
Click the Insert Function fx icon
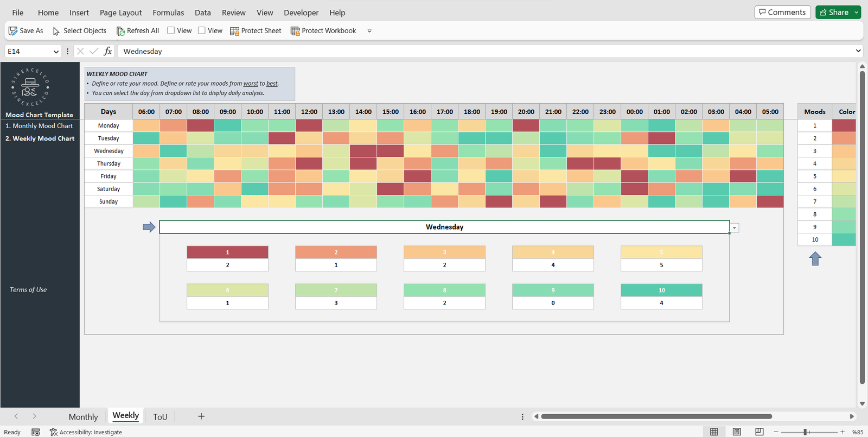108,51
